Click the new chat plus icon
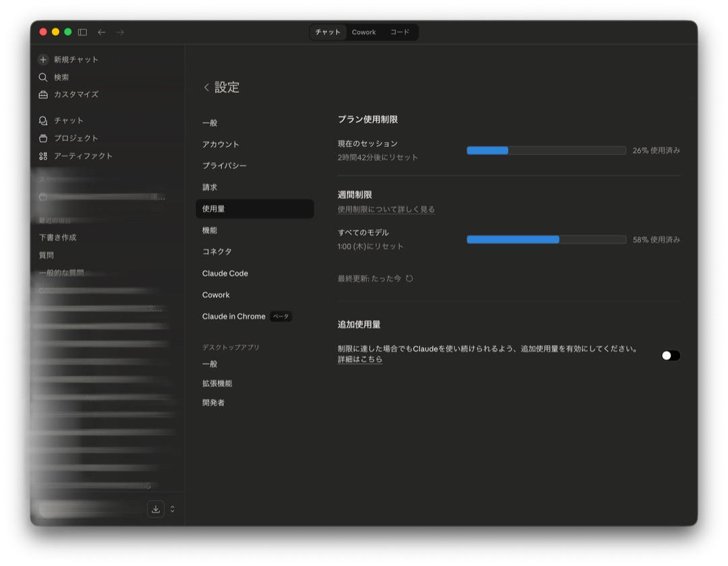The width and height of the screenshot is (728, 566). tap(43, 59)
